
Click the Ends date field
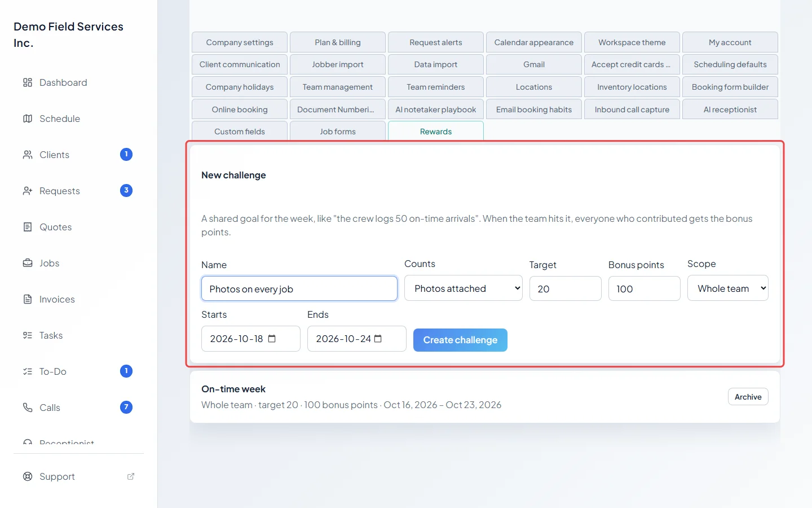point(357,339)
